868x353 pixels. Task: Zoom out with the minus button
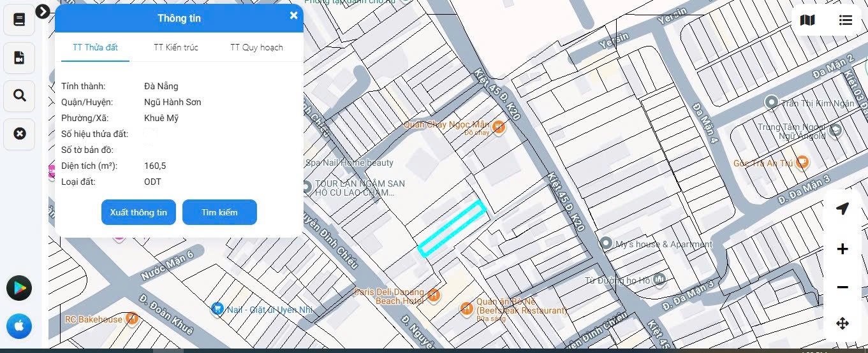pos(842,287)
